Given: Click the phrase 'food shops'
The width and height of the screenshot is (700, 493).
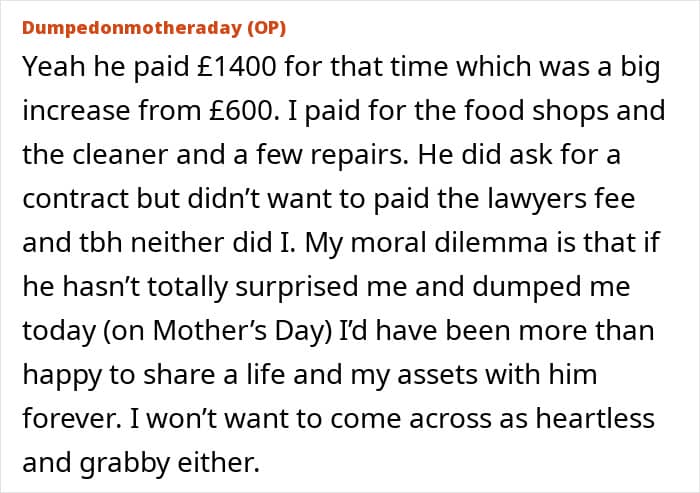Looking at the screenshot, I should 563,110.
